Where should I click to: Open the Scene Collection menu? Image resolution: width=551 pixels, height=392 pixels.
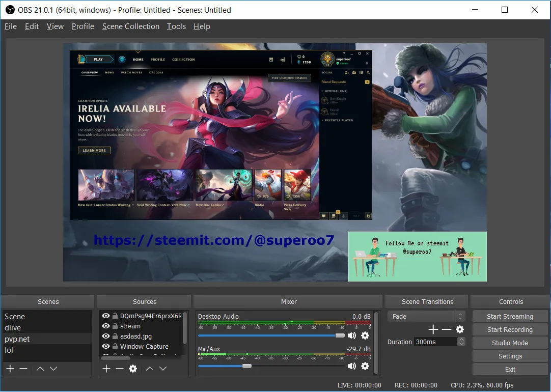131,26
